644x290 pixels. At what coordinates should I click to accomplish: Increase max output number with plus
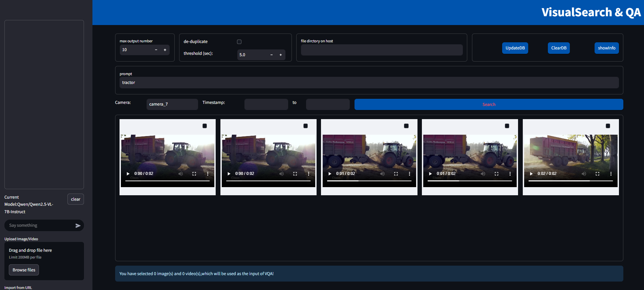165,50
